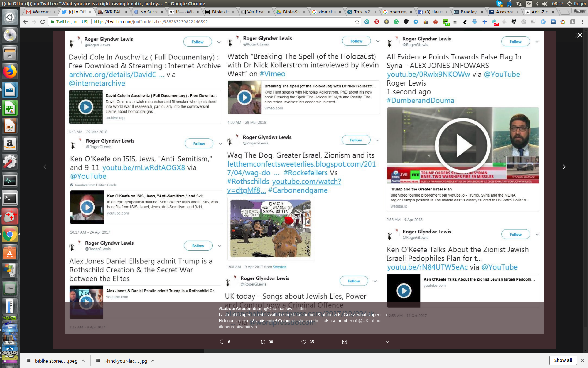Click the @GnasherJew handle in caption

point(278,309)
